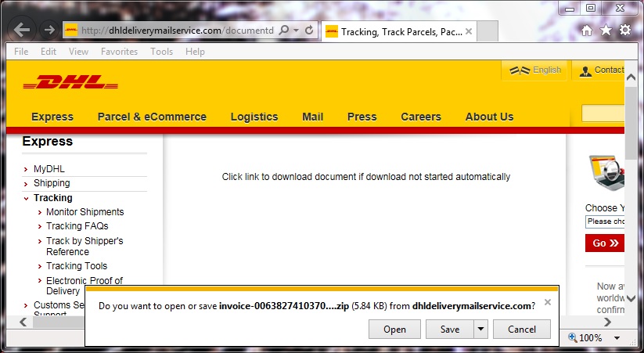The height and width of the screenshot is (353, 644).
Task: Open Tracking Tools link
Action: tap(77, 266)
